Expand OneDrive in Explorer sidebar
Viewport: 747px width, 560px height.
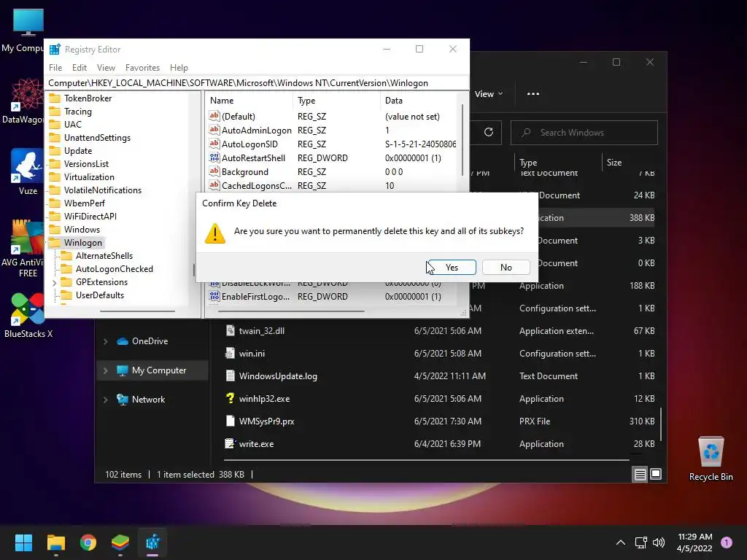[x=105, y=341]
